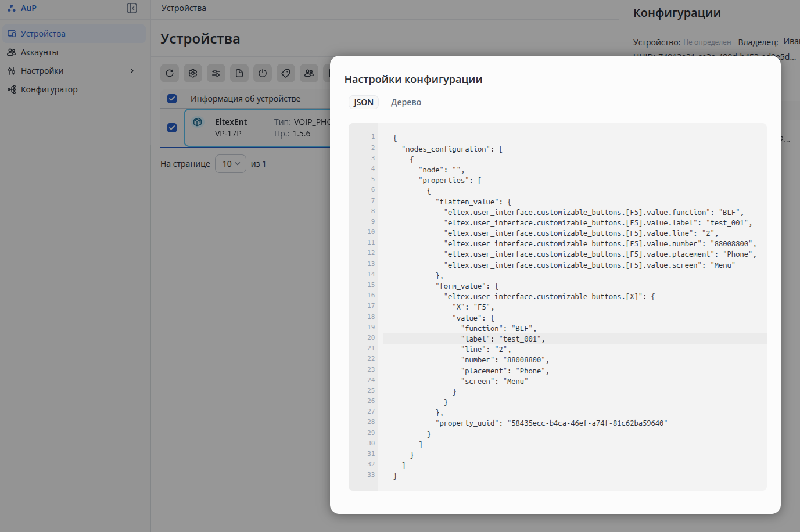Screen dimensions: 800x532
Task: Click the customizable_buttons.[X] key line
Action: coord(550,297)
